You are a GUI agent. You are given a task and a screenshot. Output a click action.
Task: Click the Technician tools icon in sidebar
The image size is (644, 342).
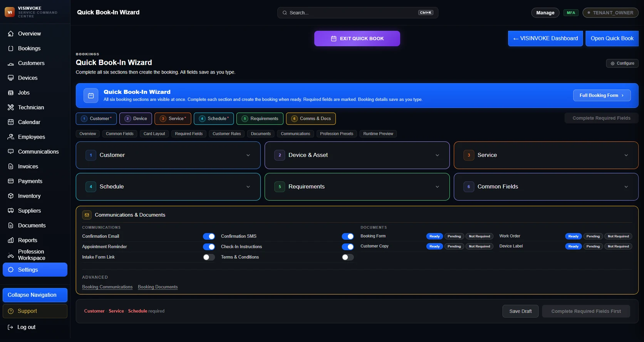click(x=11, y=107)
